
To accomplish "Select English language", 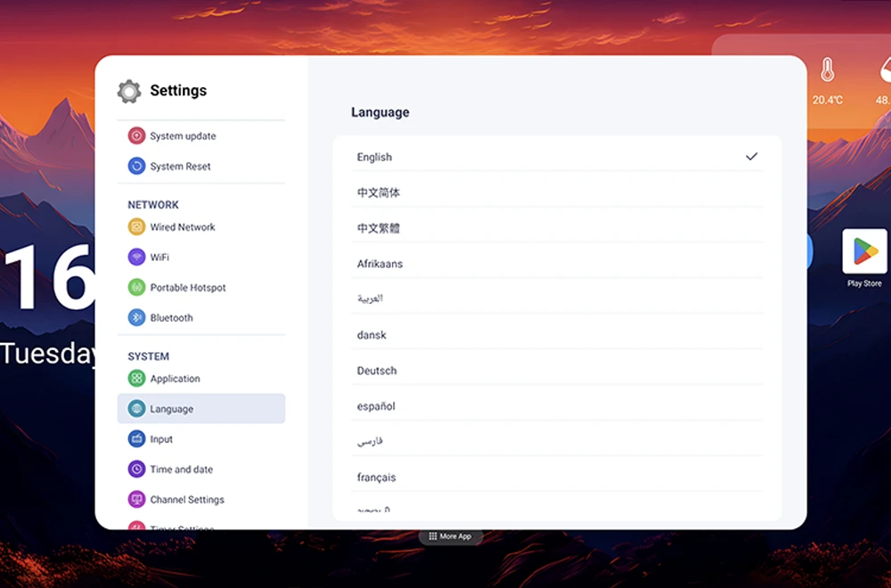I will point(557,157).
